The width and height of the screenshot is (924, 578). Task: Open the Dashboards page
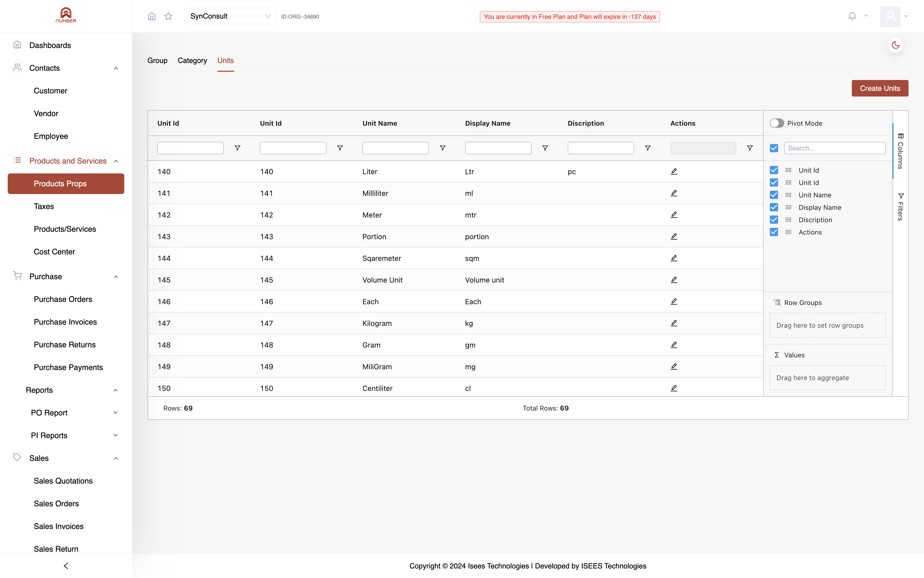pos(50,45)
